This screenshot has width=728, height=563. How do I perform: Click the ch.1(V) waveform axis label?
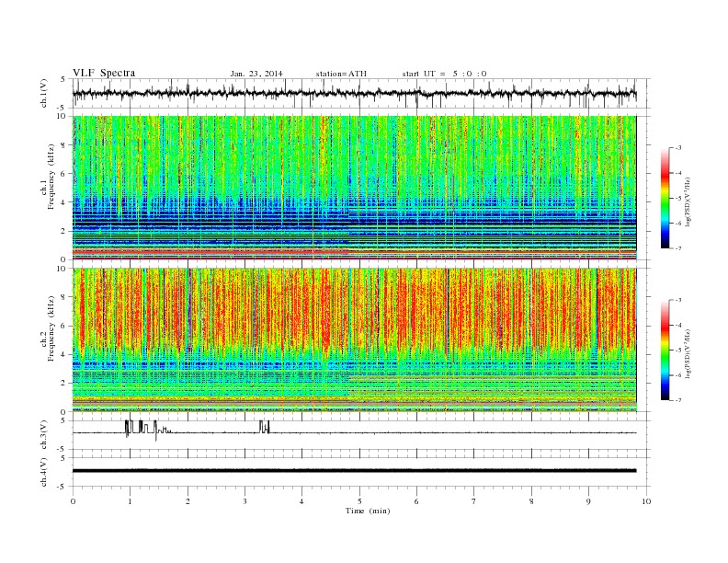click(x=44, y=94)
